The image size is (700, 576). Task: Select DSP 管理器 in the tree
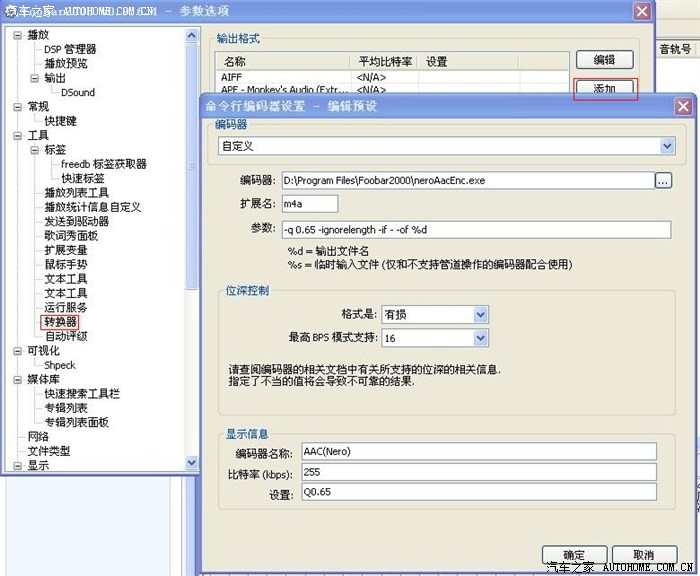pos(70,50)
